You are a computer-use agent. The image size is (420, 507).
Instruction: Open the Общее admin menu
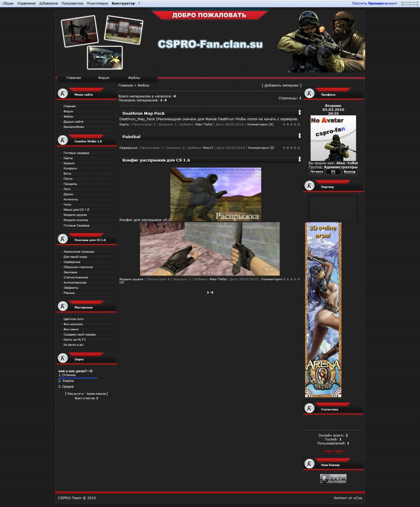click(x=8, y=3)
